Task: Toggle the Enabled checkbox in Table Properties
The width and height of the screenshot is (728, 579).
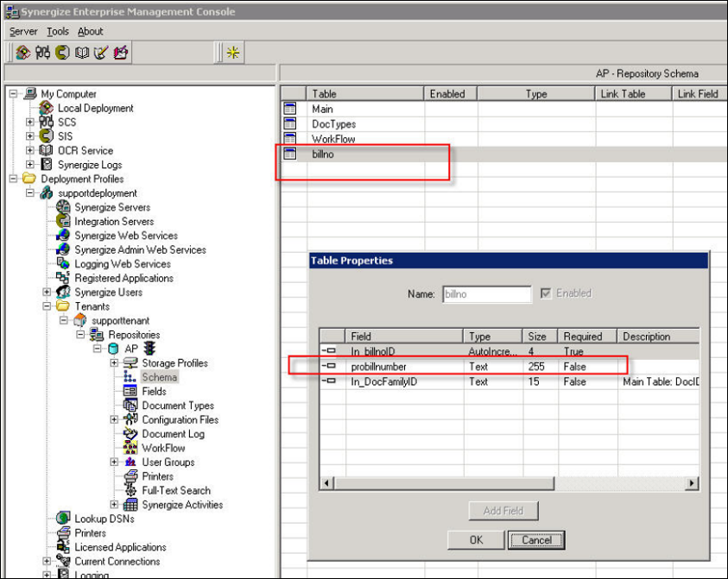Action: (x=546, y=293)
